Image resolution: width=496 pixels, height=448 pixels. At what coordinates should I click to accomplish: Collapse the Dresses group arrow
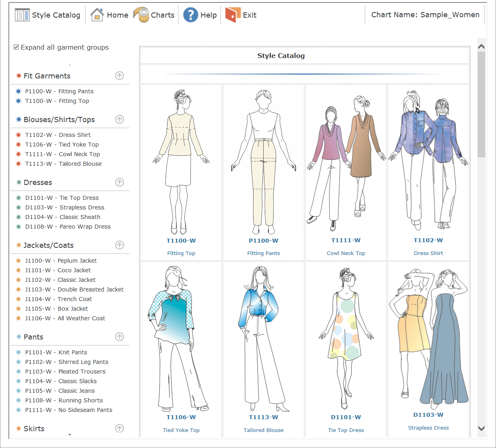coord(120,182)
